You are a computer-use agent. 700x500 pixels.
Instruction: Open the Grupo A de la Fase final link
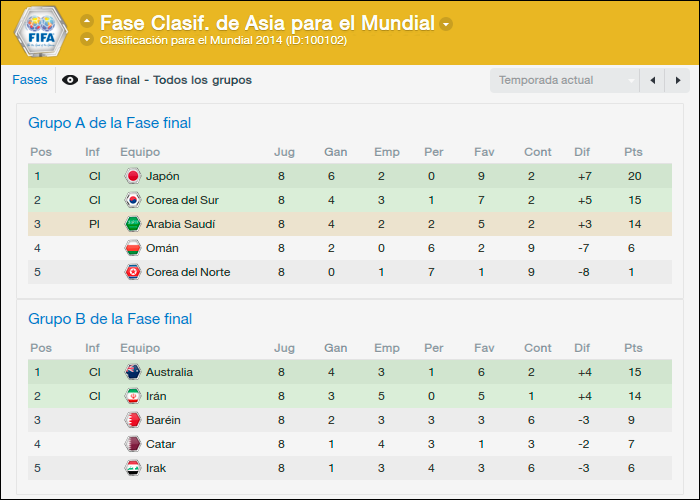109,123
